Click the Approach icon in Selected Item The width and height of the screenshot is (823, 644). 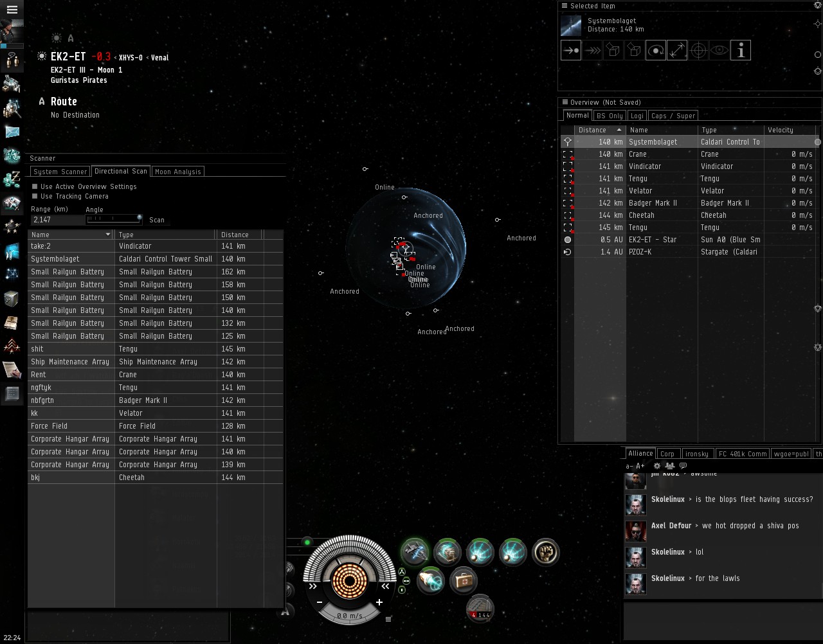point(571,50)
